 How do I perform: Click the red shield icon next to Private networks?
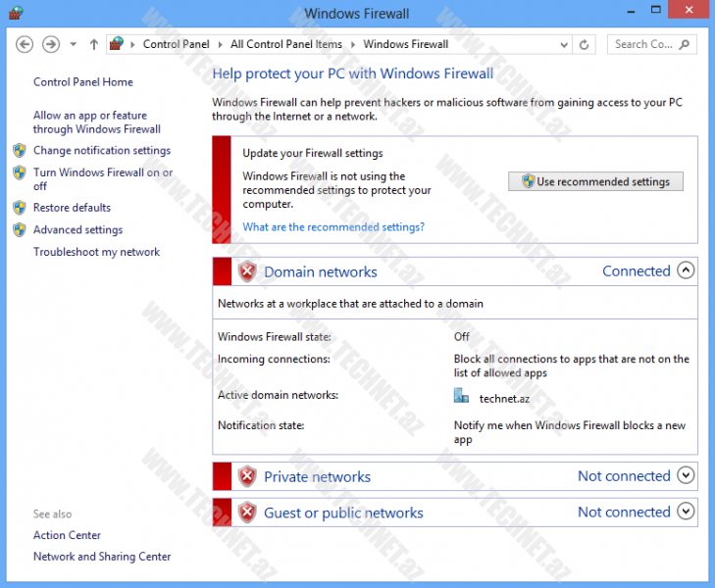tap(247, 476)
